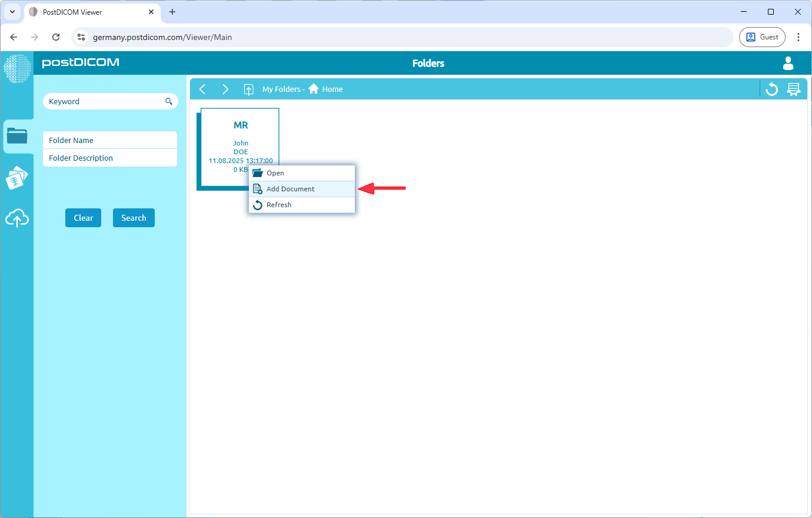
Task: Navigate back with the left chevron
Action: tap(202, 89)
